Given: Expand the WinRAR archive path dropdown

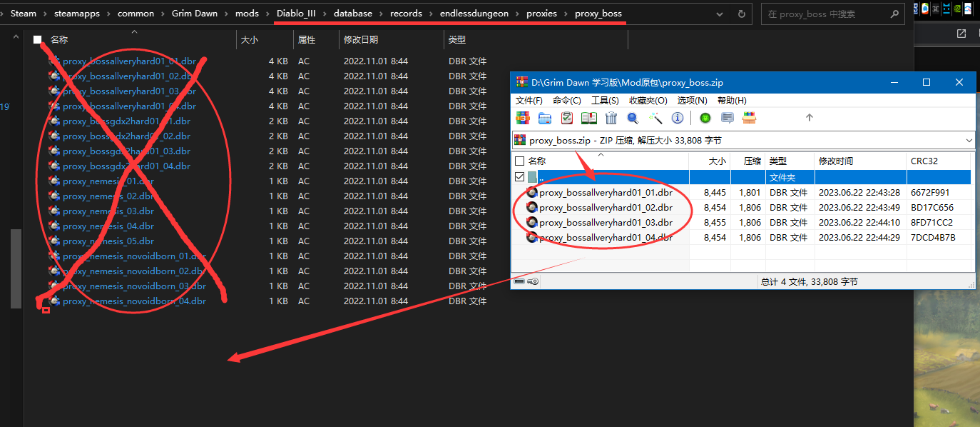Looking at the screenshot, I should coord(968,141).
